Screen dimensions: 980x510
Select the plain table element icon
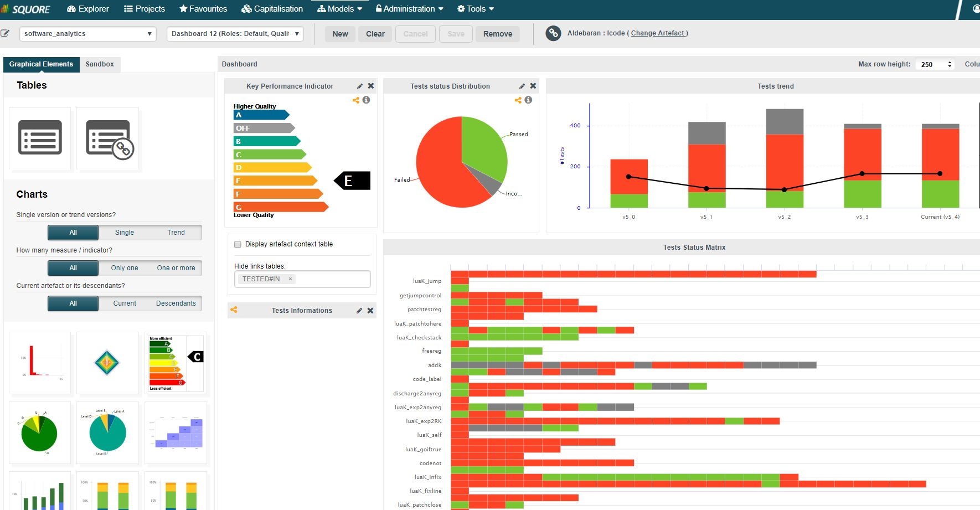pyautogui.click(x=40, y=138)
